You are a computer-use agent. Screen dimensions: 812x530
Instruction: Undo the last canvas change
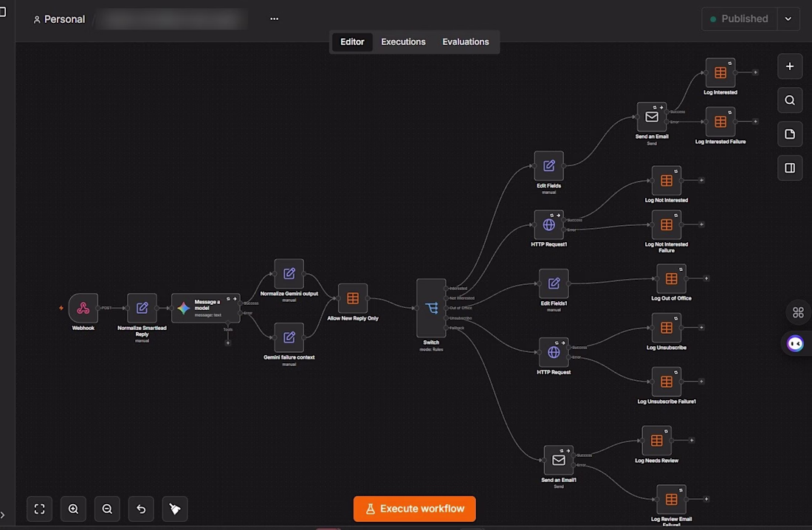pos(141,509)
